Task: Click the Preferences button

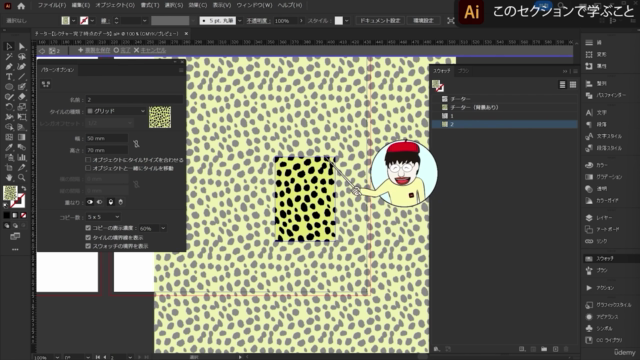Action: click(x=423, y=20)
